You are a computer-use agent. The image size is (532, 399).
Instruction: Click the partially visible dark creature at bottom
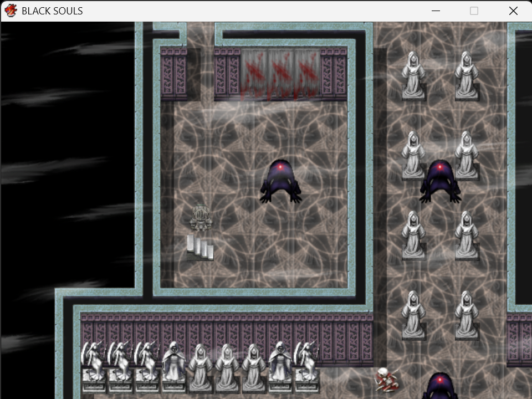441,386
